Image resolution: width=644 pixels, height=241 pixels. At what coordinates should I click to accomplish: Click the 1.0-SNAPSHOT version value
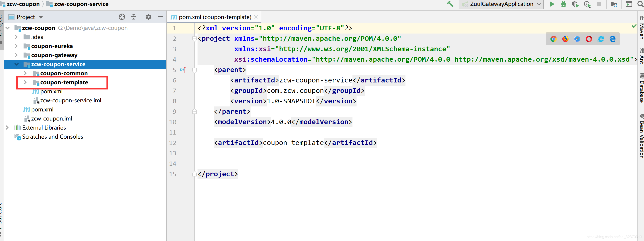pos(291,101)
